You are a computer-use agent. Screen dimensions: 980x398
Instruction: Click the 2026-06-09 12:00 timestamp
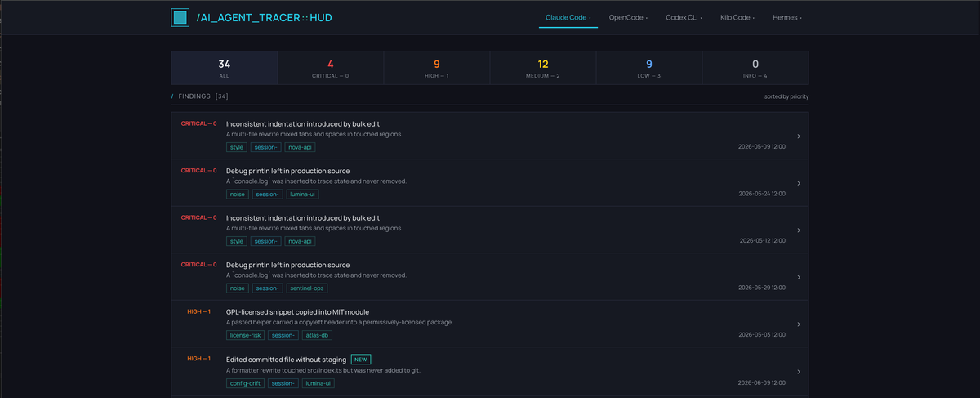[x=761, y=382]
